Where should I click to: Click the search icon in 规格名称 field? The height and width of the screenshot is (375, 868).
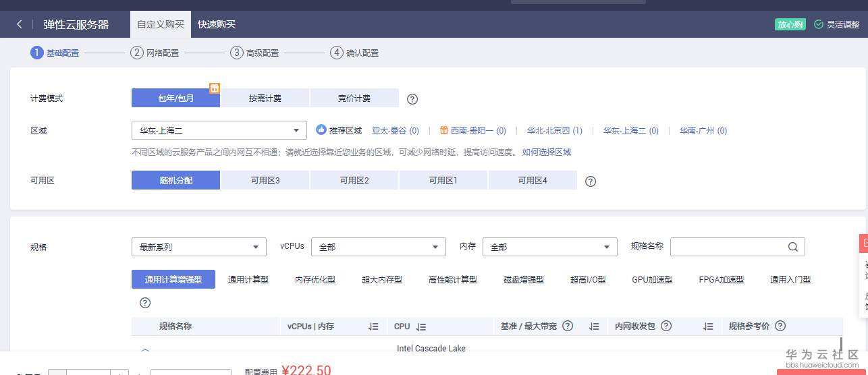click(793, 247)
